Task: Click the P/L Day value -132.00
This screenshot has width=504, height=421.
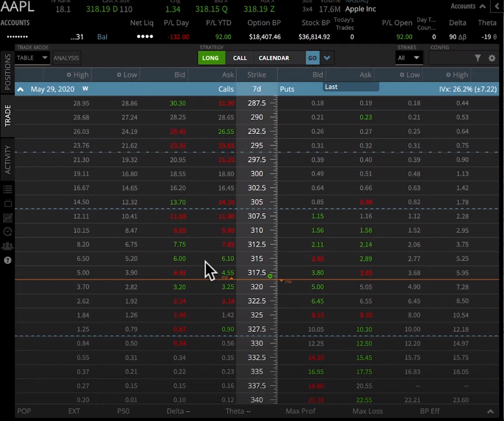Action: pos(178,37)
